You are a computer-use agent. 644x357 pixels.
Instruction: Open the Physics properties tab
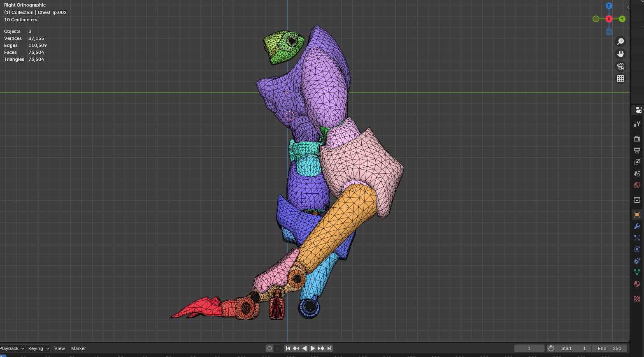pyautogui.click(x=637, y=249)
